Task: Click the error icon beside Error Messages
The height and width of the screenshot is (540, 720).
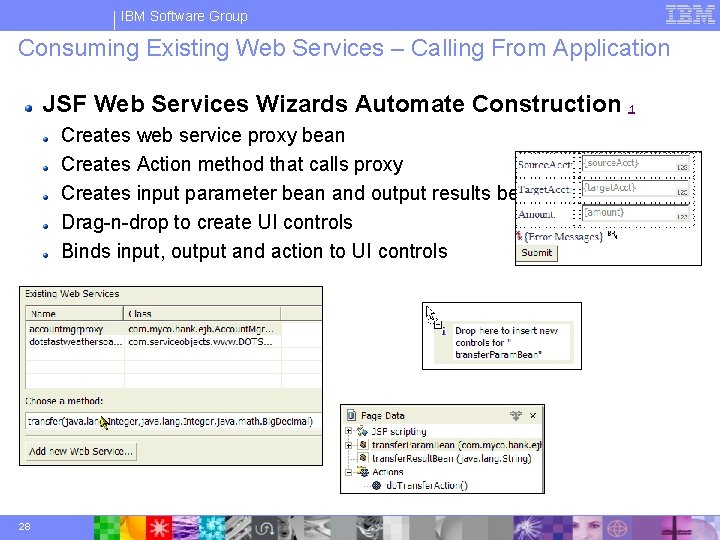Action: click(x=519, y=236)
